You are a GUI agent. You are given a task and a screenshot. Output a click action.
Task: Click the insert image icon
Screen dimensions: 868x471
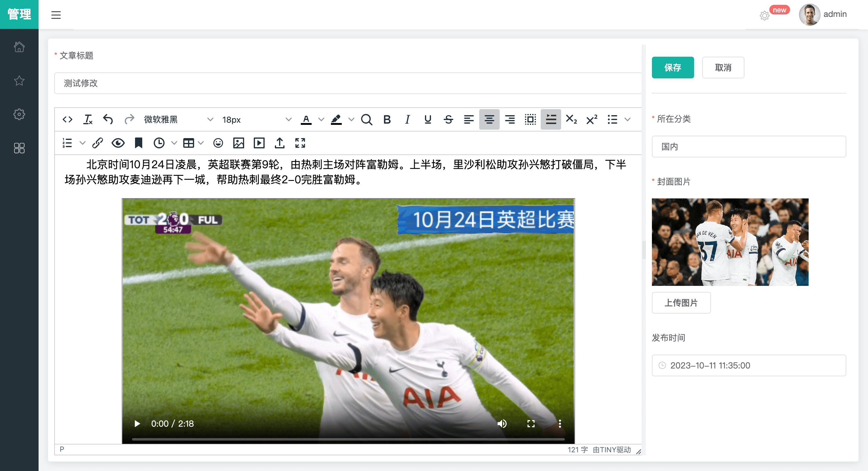[238, 143]
